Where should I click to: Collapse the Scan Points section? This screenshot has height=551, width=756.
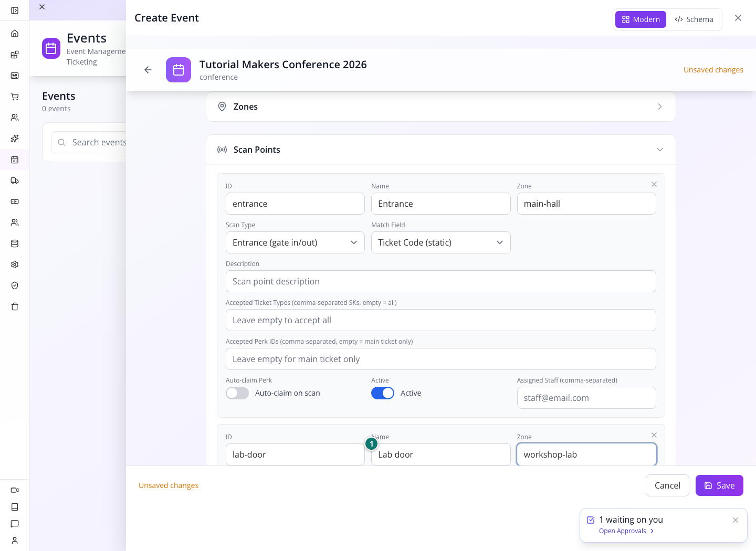pos(441,150)
